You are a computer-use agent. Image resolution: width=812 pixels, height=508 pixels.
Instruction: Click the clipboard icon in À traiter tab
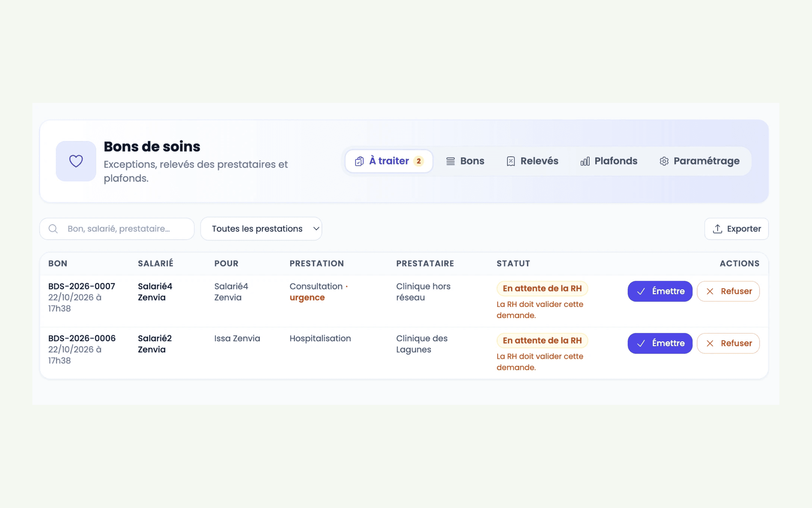[x=359, y=161]
